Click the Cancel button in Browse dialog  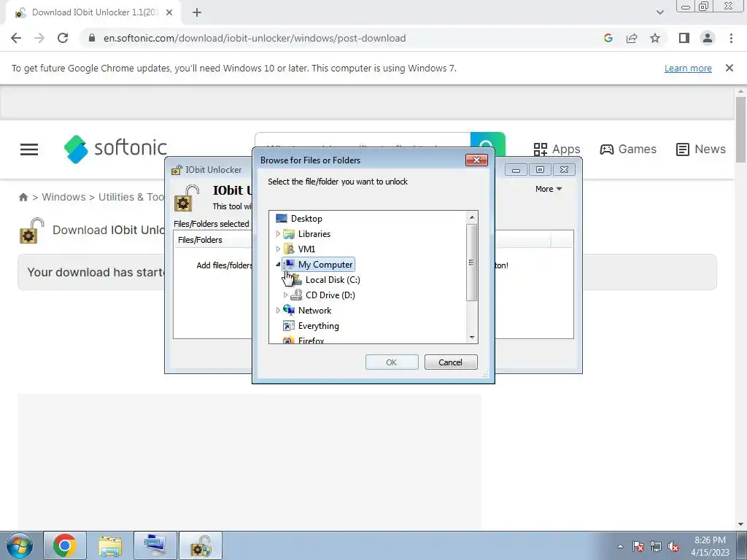tap(450, 362)
